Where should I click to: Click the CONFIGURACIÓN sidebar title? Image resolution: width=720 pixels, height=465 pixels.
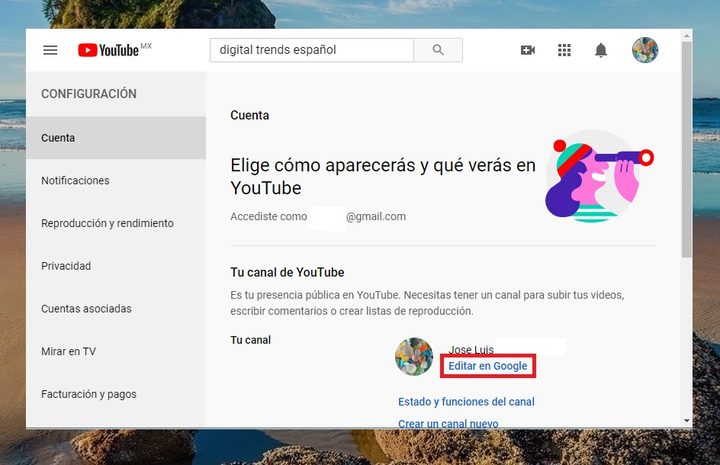pos(89,94)
